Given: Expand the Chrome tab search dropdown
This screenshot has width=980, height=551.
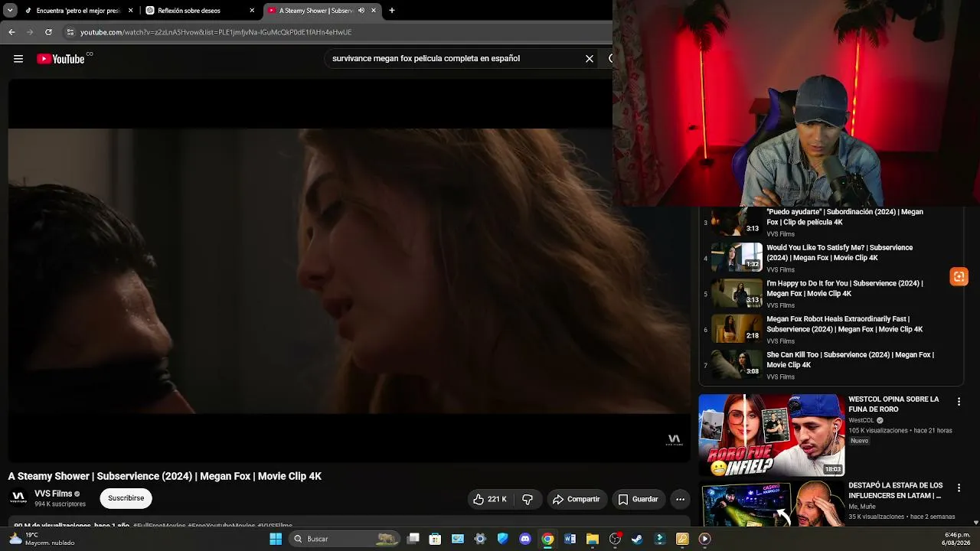Looking at the screenshot, I should pos(10,11).
